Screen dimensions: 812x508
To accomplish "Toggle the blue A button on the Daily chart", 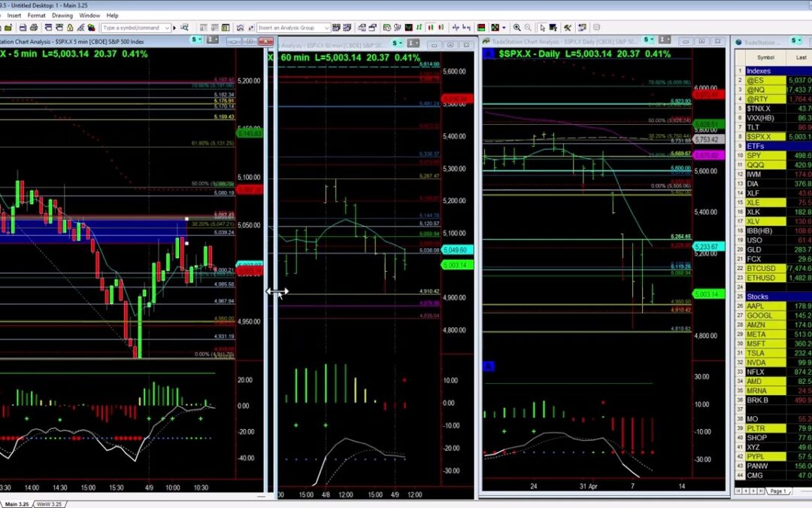I will [488, 367].
